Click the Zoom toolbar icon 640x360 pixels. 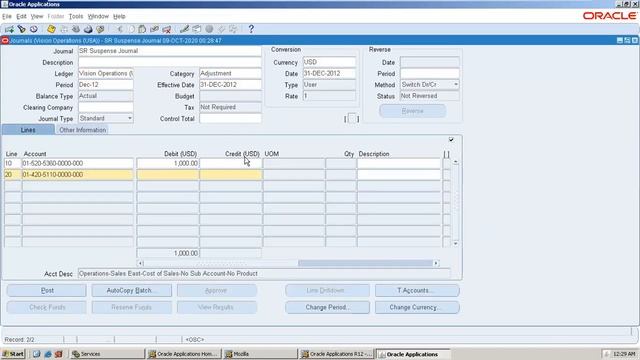pos(197,29)
